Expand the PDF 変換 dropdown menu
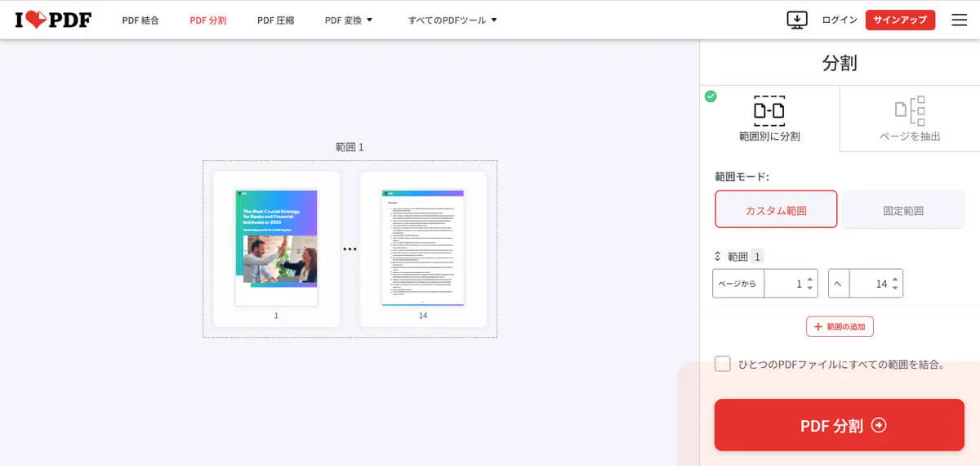This screenshot has width=980, height=466. click(x=349, y=20)
